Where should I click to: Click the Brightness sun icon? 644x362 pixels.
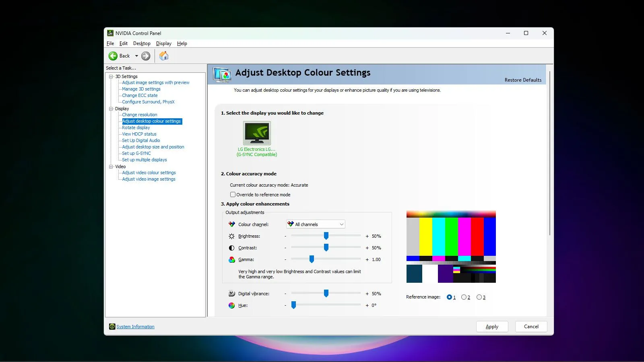tap(231, 236)
